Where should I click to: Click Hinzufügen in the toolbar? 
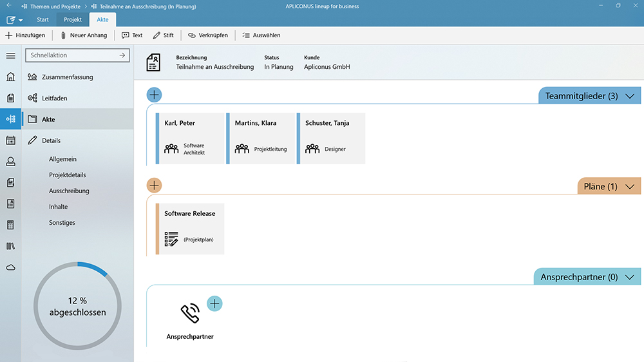pos(25,35)
